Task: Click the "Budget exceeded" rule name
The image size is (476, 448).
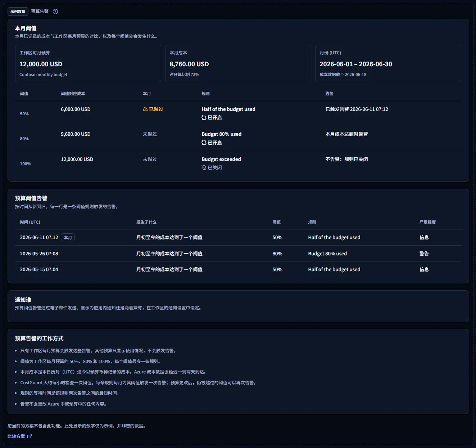Action: pos(221,159)
